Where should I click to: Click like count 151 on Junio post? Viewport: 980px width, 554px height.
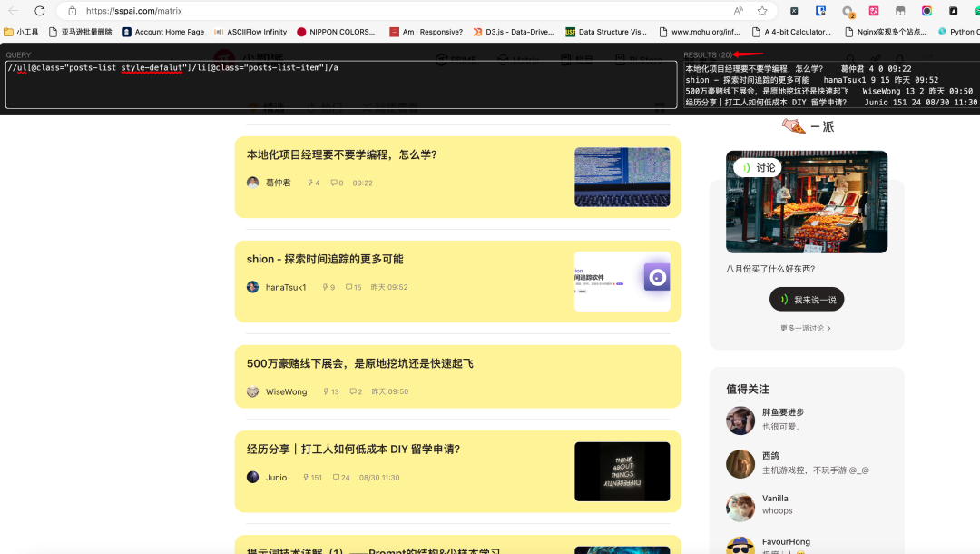coord(312,477)
